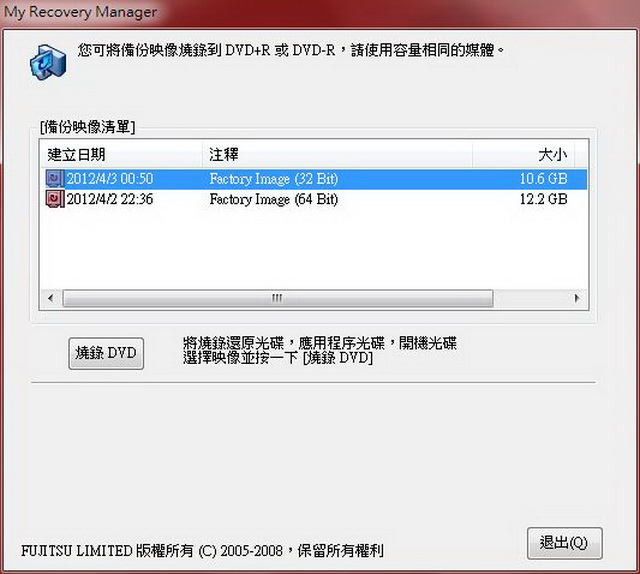Click the 燒錄 DVD button
Image resolution: width=640 pixels, height=574 pixels.
point(106,353)
